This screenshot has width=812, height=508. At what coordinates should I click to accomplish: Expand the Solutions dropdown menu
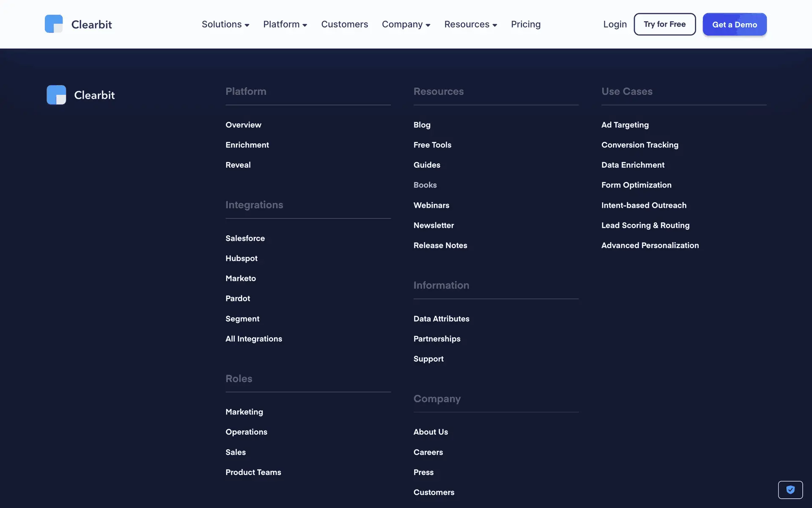coord(225,25)
